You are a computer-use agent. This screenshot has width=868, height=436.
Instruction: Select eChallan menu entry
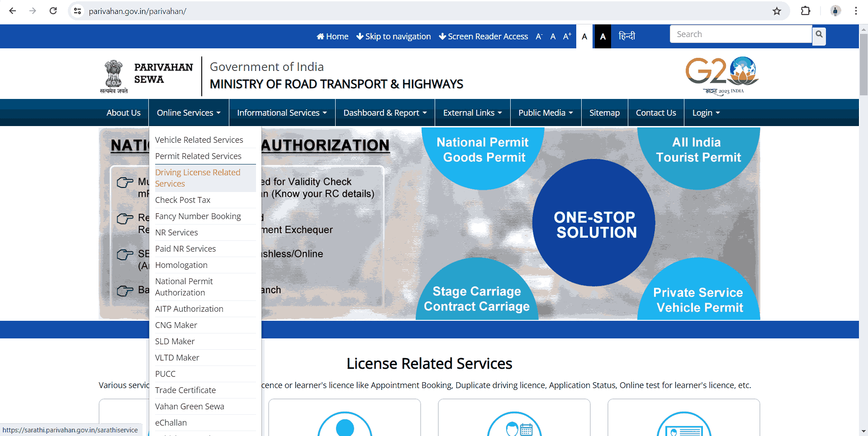205,423
